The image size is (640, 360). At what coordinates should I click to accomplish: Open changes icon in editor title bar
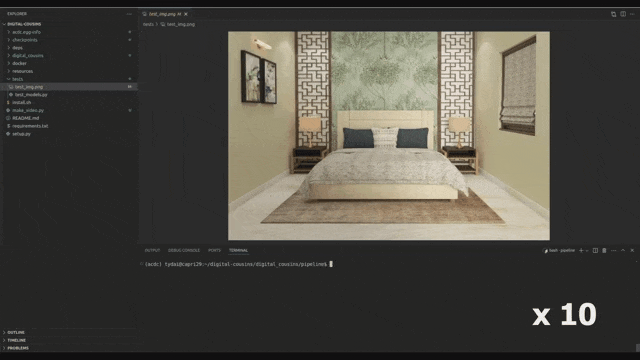click(613, 14)
